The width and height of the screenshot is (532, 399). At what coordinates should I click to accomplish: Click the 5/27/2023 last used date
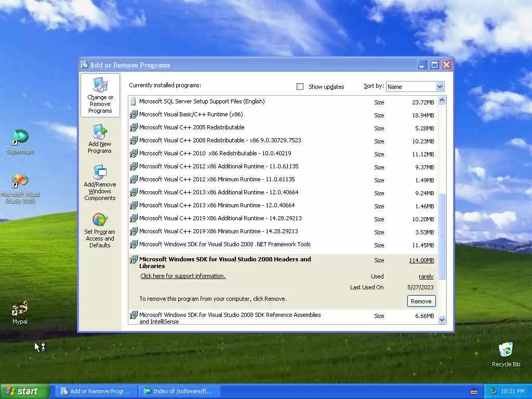[x=420, y=287]
